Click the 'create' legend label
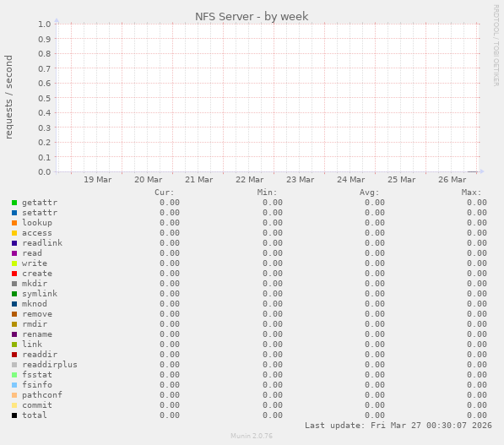 pyautogui.click(x=37, y=274)
